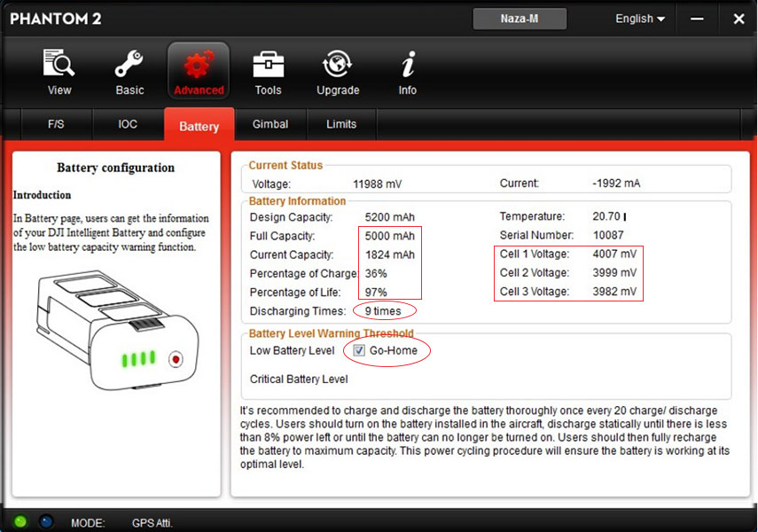The image size is (758, 532).
Task: Click the Cell 3 Voltage value 3982 mV
Action: 614,292
